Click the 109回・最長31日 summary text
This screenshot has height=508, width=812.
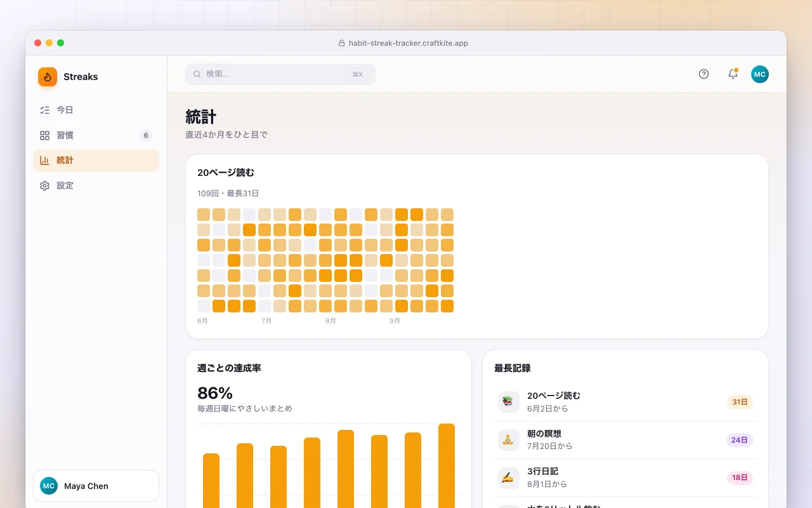pyautogui.click(x=228, y=194)
